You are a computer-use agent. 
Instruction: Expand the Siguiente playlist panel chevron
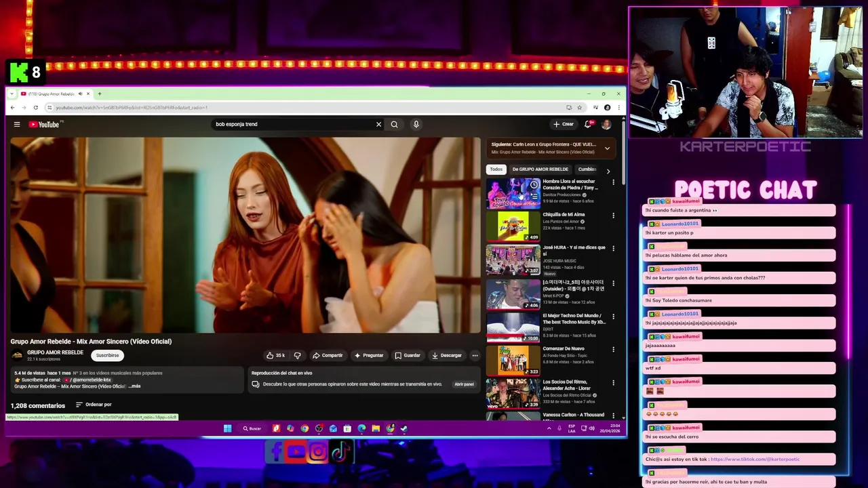point(607,148)
